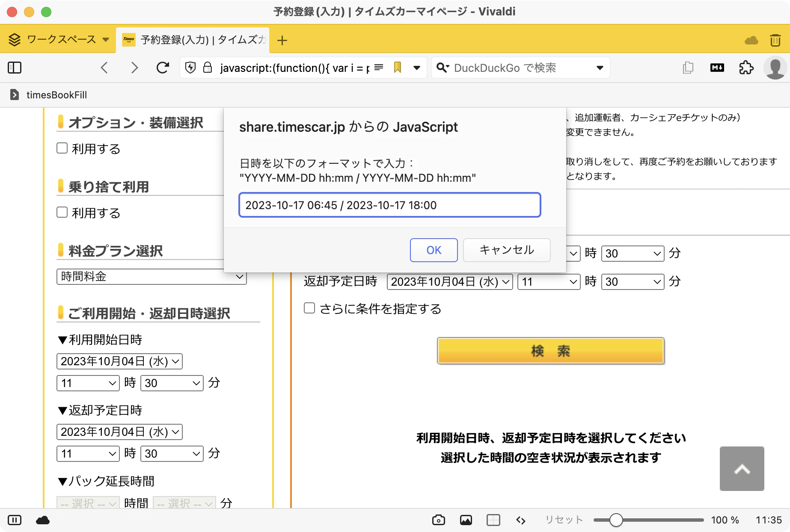Open the sidebar 利用開始日時 minute dropdown
790x532 pixels.
(x=172, y=383)
